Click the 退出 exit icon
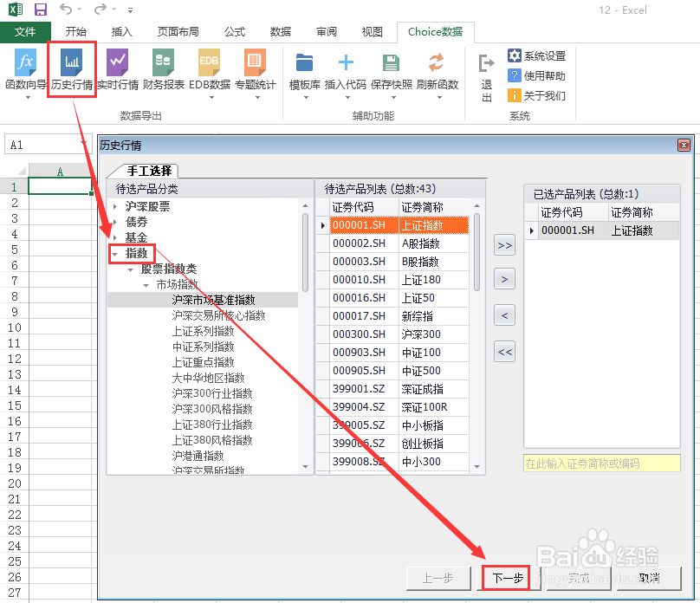 coord(486,63)
